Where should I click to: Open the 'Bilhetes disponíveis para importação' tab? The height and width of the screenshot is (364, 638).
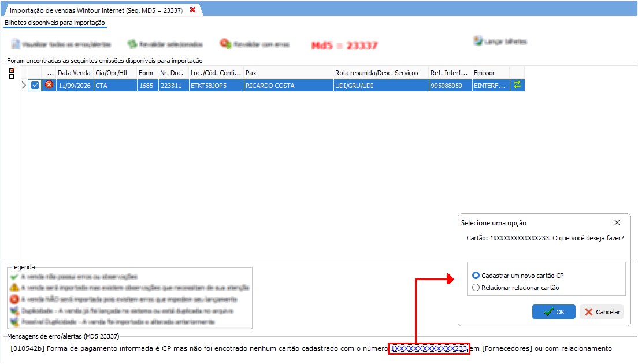pyautogui.click(x=55, y=23)
